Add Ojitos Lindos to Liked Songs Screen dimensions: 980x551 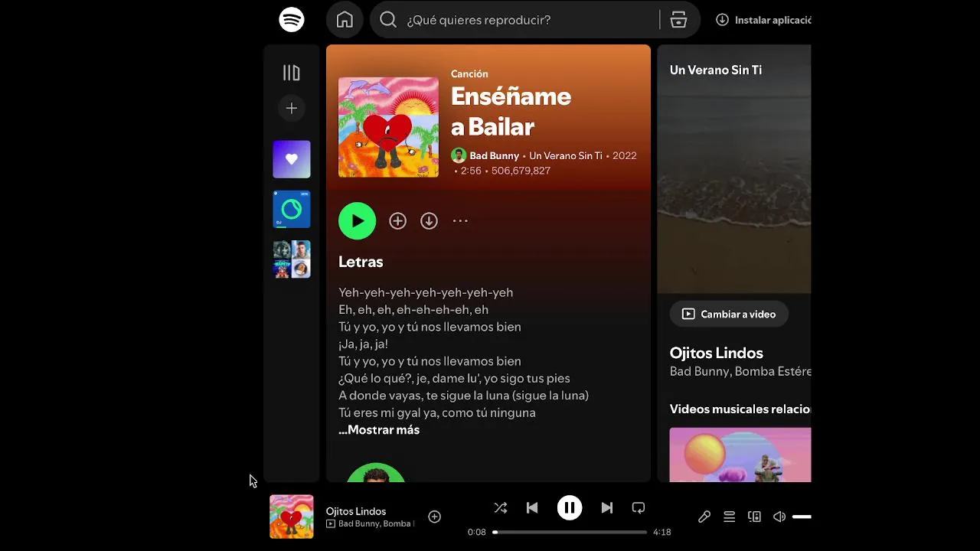[434, 517]
